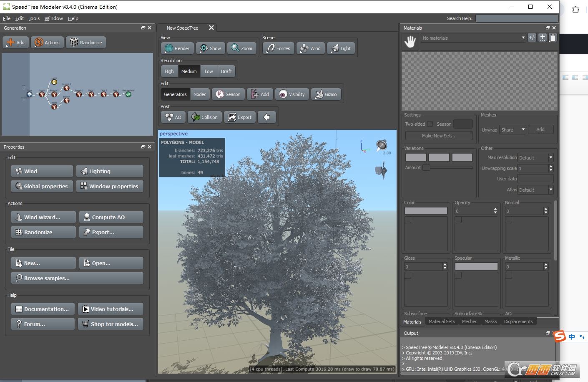The width and height of the screenshot is (588, 382).
Task: Toggle the Forces scene button
Action: tap(279, 48)
